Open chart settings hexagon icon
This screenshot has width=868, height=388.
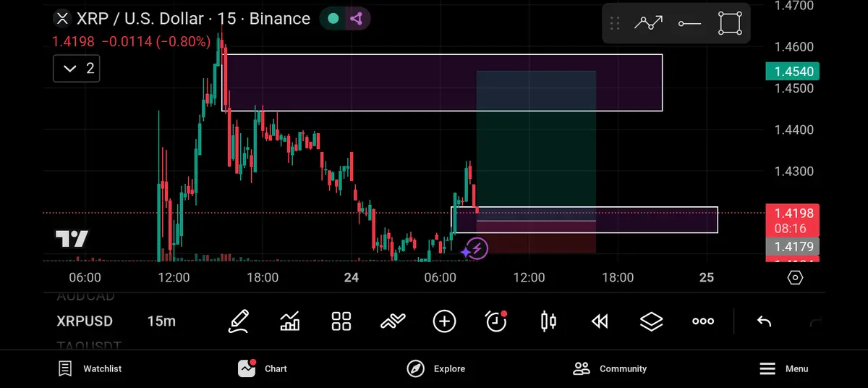pos(795,278)
